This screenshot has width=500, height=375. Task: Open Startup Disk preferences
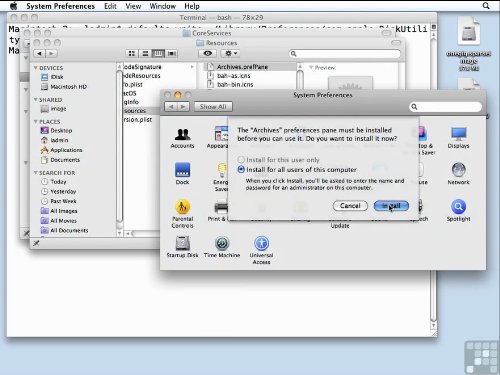coord(182,247)
